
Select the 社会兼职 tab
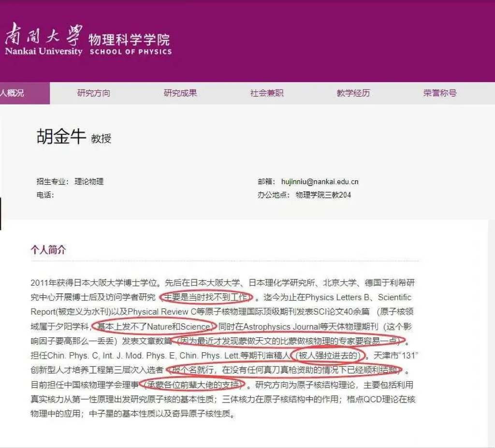[x=267, y=93]
